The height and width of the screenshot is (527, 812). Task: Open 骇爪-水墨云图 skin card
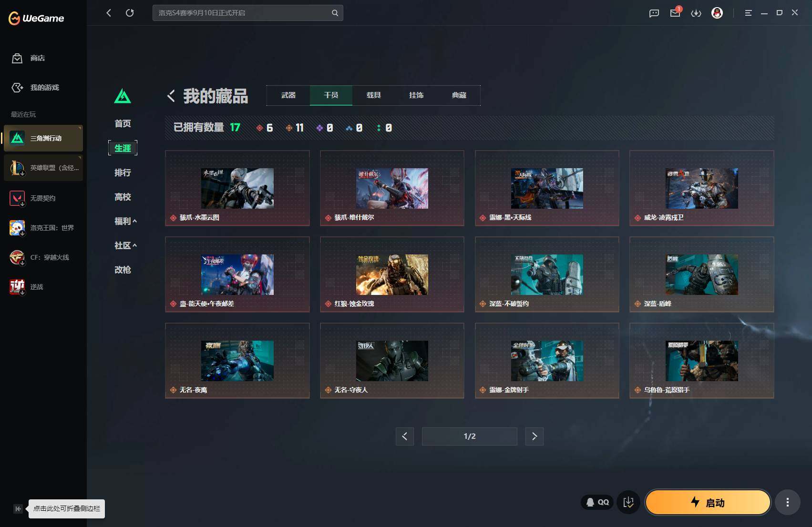[237, 188]
